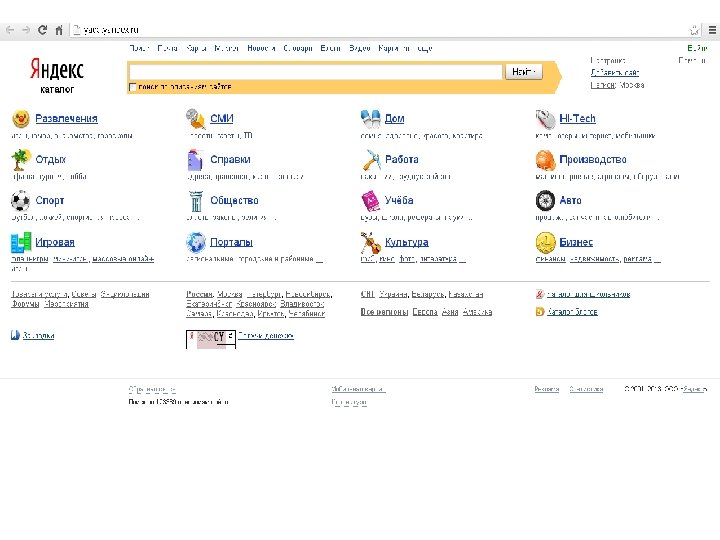720x540 pixels.
Task: Click the Общество column icon
Action: 196,201
